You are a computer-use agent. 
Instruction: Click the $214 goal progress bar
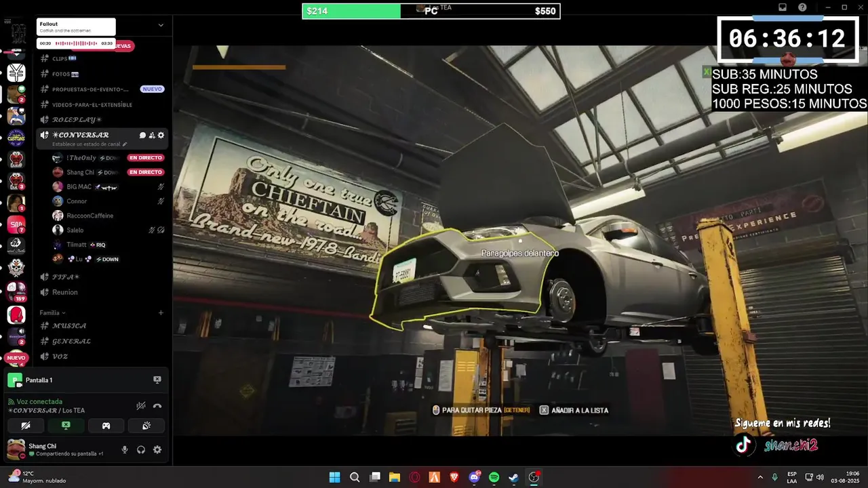click(x=431, y=11)
